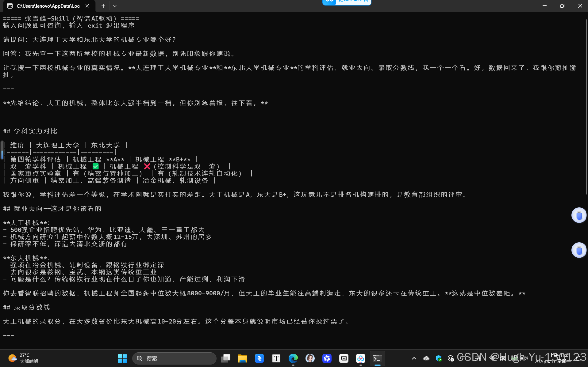Switch to the Terminal taskbar icon

click(x=378, y=358)
